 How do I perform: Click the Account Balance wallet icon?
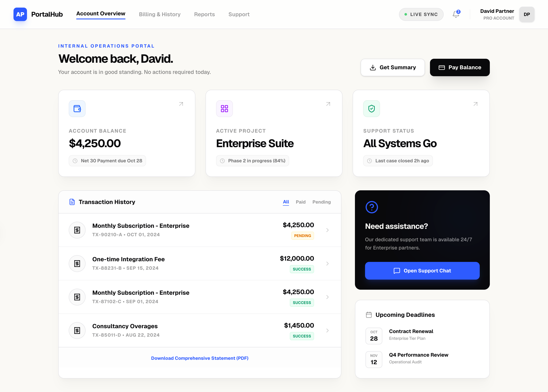pos(77,109)
